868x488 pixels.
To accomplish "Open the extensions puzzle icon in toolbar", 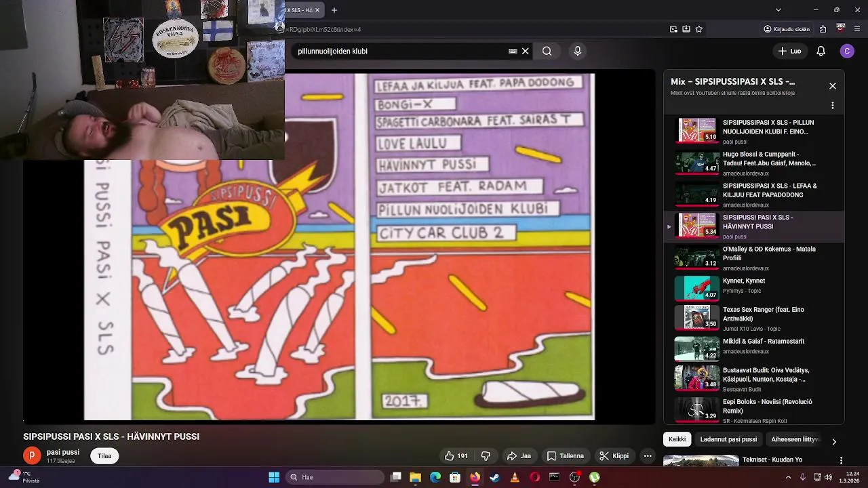I will pos(823,29).
